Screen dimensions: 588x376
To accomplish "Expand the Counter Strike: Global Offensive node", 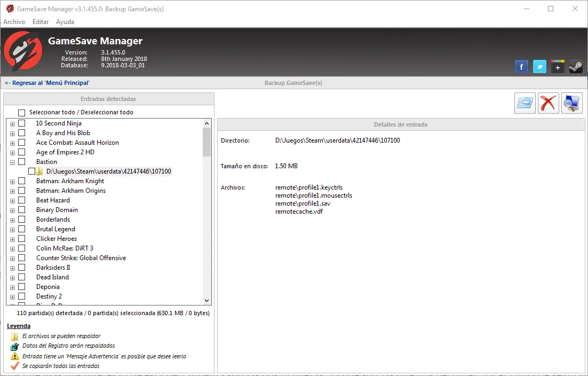I will [x=12, y=258].
